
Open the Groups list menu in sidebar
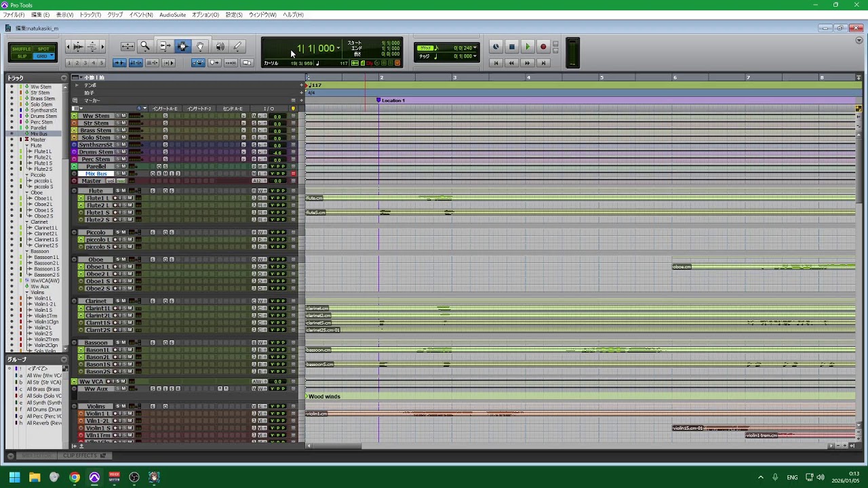pos(64,359)
